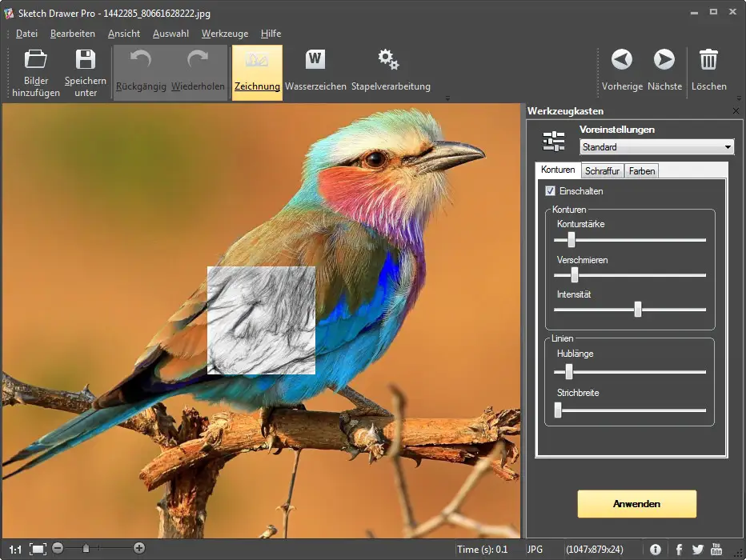This screenshot has height=560, width=746.
Task: Click the fit-to-window zoom icon
Action: pyautogui.click(x=38, y=549)
